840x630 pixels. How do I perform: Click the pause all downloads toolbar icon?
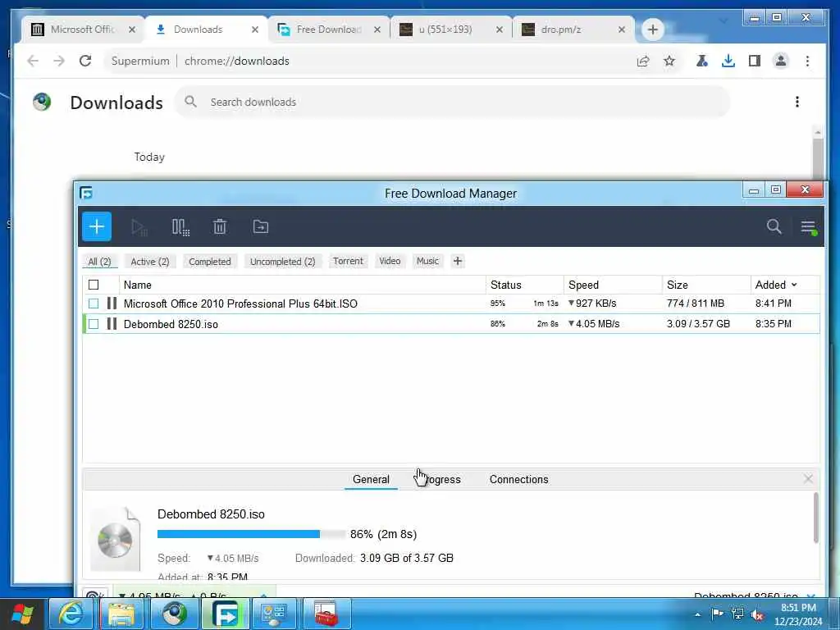tap(180, 227)
